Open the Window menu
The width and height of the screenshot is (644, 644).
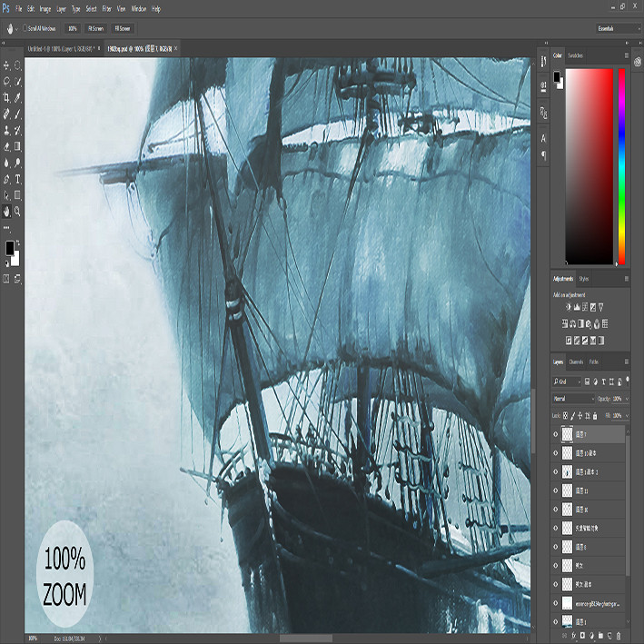(138, 8)
